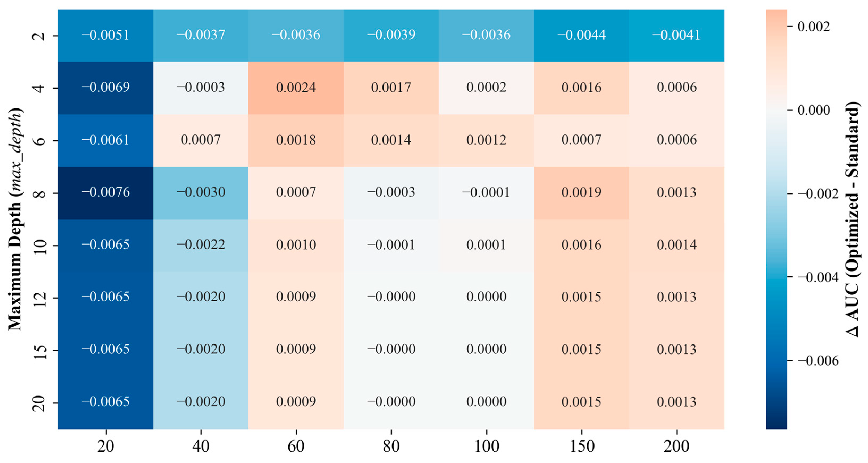Screen dimensions: 868x463
Task: Pick the cell with value −0.0061
Action: click(x=106, y=140)
